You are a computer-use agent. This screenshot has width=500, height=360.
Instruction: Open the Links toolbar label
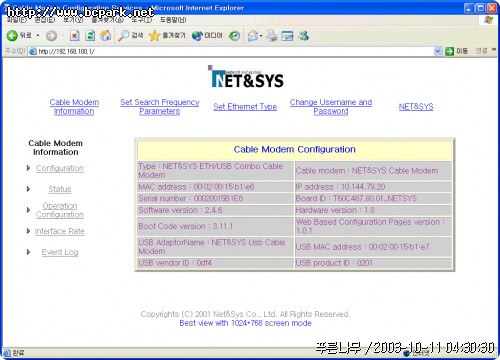click(x=481, y=51)
